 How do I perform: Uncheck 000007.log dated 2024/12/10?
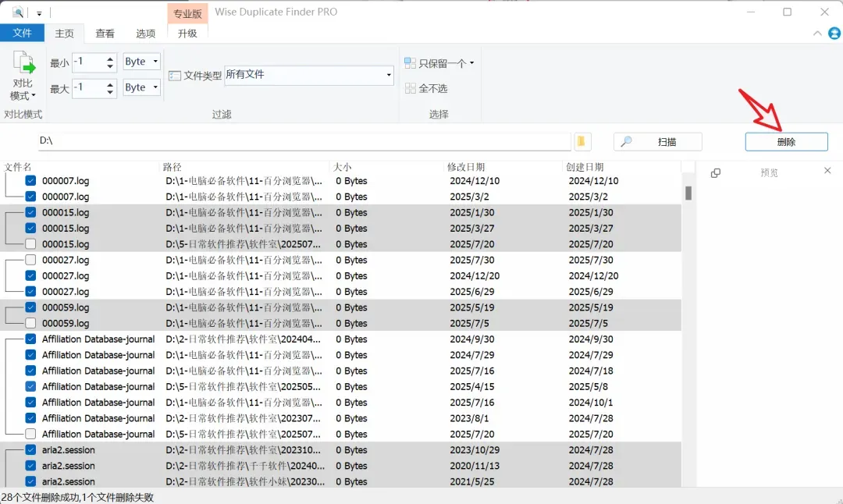pyautogui.click(x=30, y=181)
